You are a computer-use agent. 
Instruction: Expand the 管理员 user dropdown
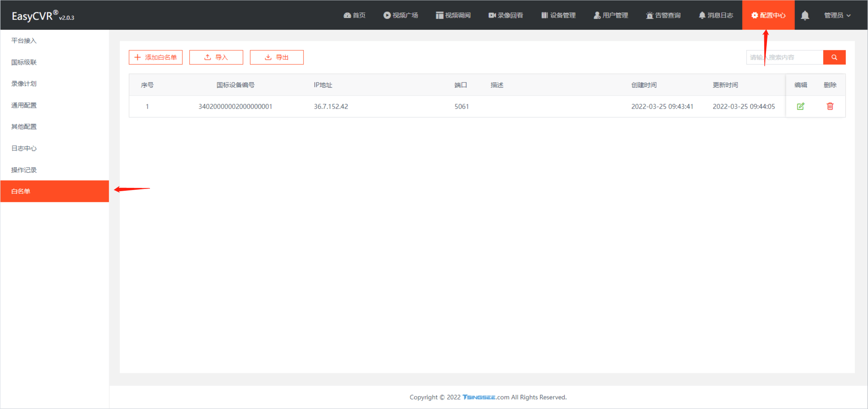[x=837, y=15]
